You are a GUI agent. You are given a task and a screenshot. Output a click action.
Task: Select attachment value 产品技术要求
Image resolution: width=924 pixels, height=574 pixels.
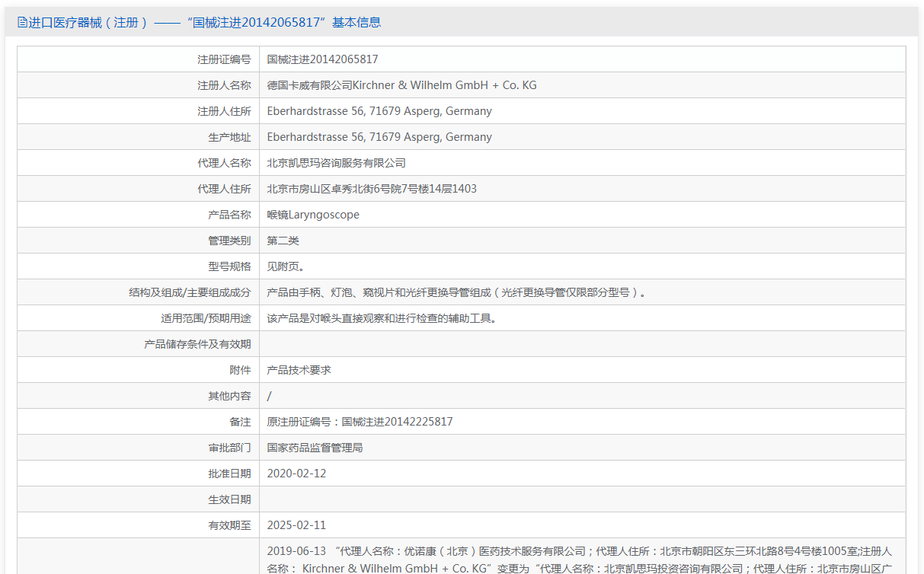tap(299, 370)
